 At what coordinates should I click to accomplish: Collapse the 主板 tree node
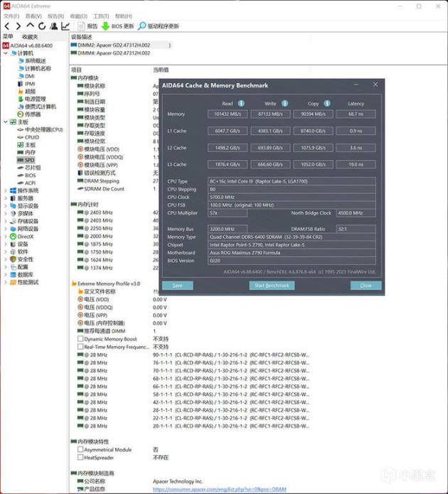[x=6, y=122]
